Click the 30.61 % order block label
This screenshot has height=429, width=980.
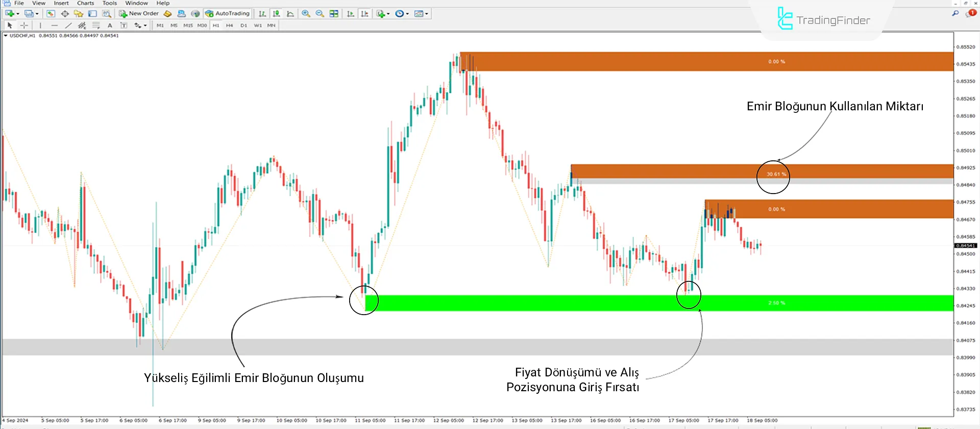click(776, 174)
